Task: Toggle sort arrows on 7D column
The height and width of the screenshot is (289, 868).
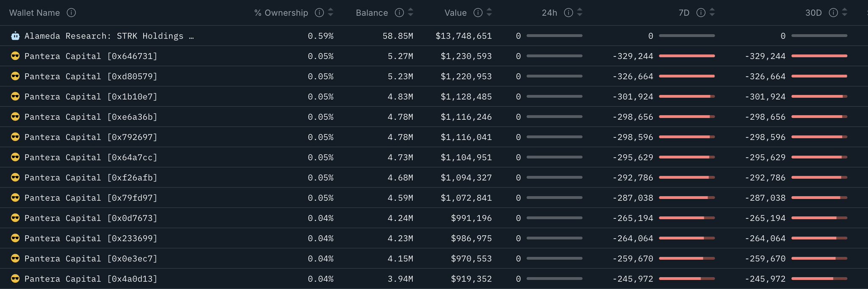Action: [712, 13]
